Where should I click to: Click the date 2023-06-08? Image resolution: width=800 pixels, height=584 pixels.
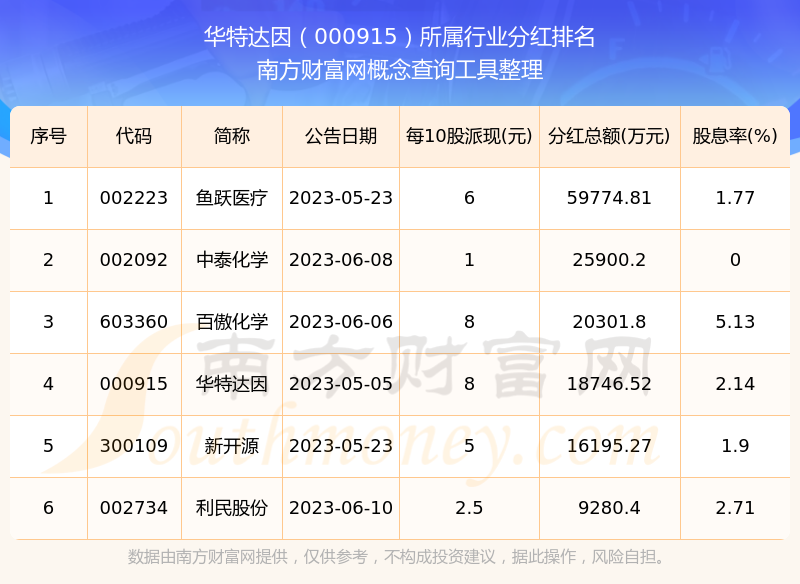tap(341, 260)
